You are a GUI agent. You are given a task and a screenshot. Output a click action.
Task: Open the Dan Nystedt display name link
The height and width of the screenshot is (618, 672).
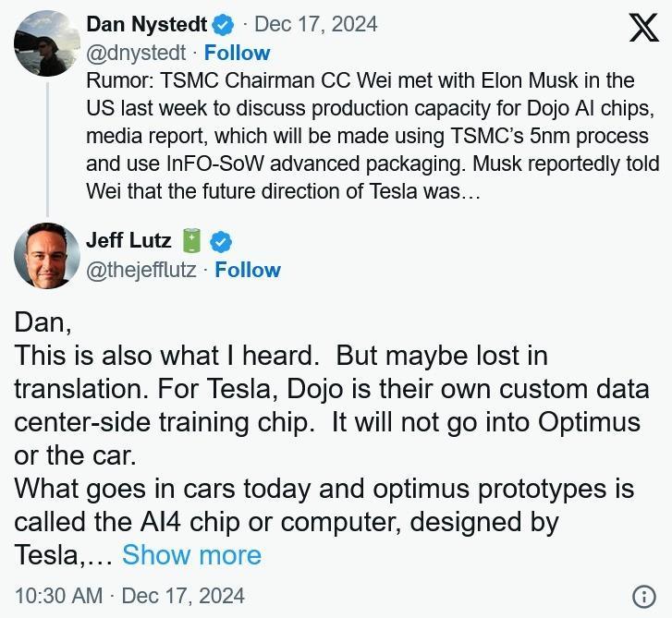[x=147, y=24]
